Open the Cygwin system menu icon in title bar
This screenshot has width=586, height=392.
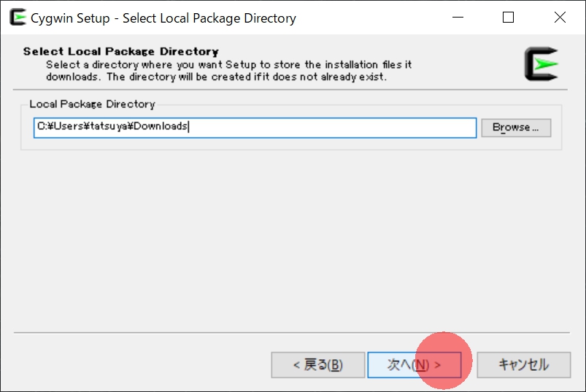pos(18,18)
